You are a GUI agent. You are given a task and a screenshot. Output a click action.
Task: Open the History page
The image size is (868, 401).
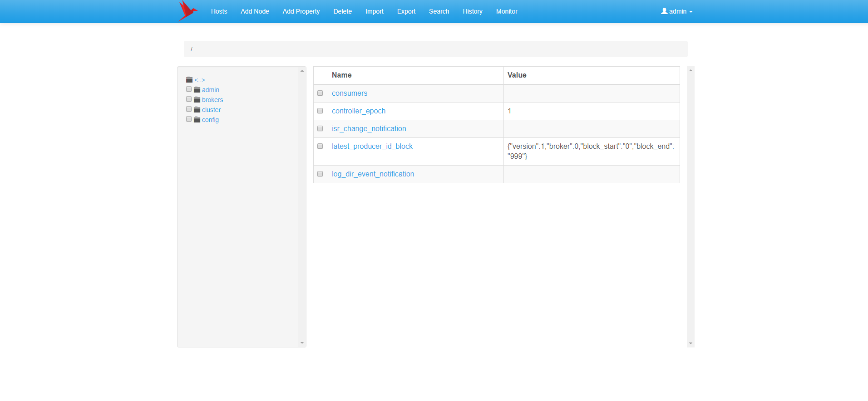pyautogui.click(x=473, y=11)
